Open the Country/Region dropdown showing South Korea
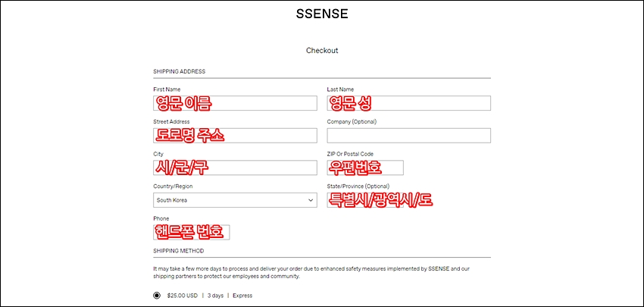This screenshot has height=307, width=644. (x=235, y=200)
